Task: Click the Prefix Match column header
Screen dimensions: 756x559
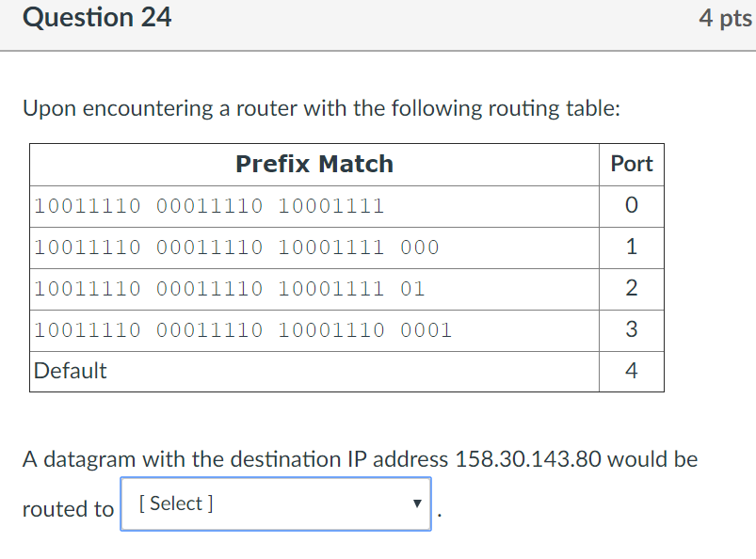Action: point(314,165)
